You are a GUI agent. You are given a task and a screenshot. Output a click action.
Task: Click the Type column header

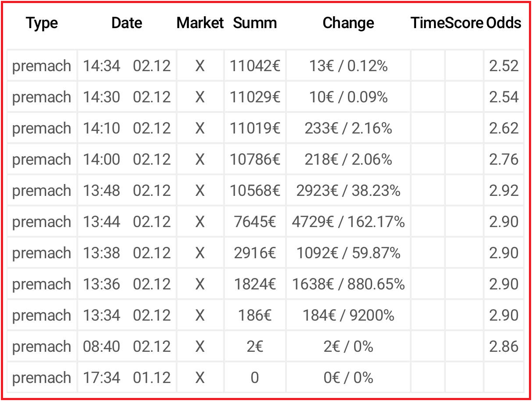pyautogui.click(x=42, y=23)
